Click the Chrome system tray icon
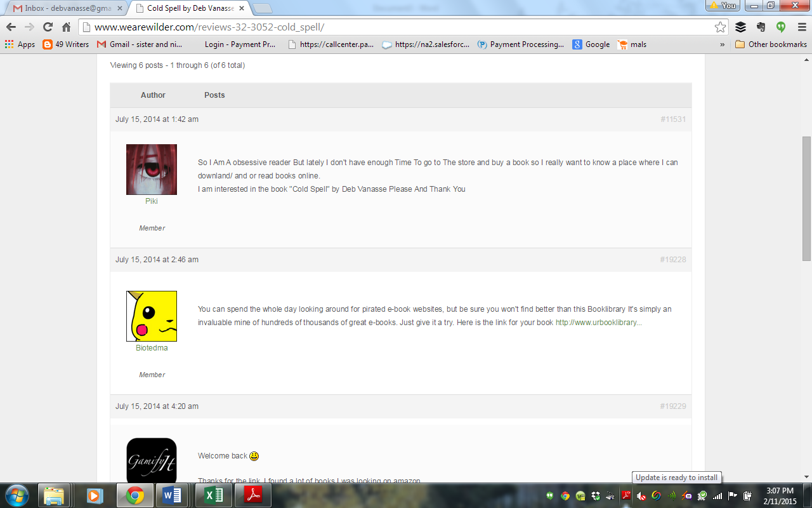 click(x=565, y=496)
